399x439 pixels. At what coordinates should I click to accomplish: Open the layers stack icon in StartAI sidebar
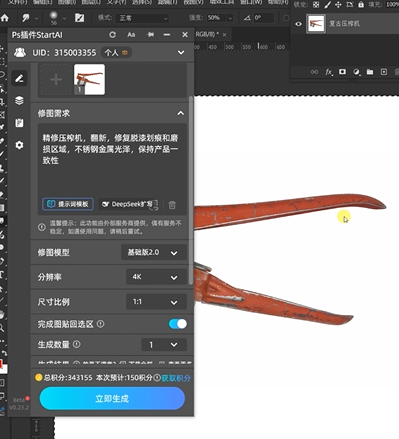click(x=19, y=100)
